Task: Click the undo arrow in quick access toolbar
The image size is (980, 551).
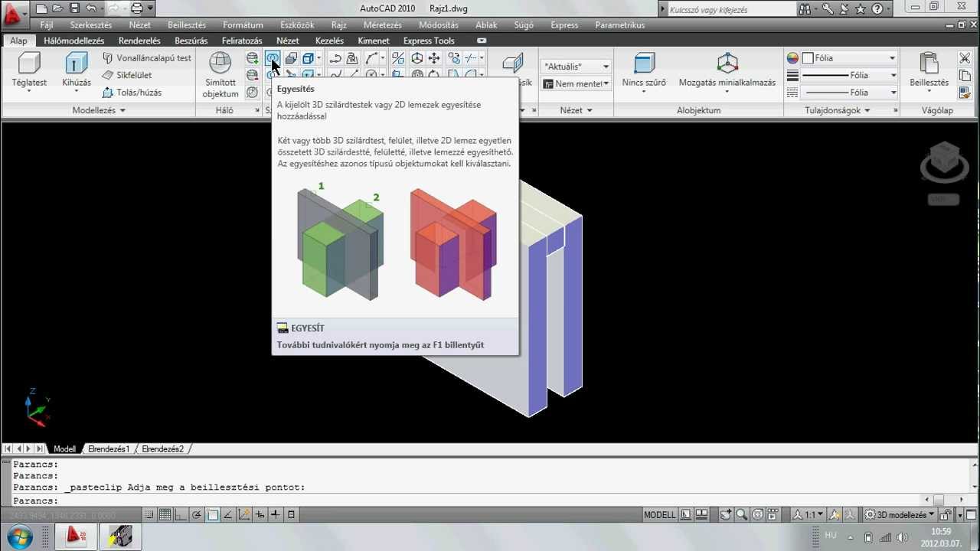Action: point(91,8)
